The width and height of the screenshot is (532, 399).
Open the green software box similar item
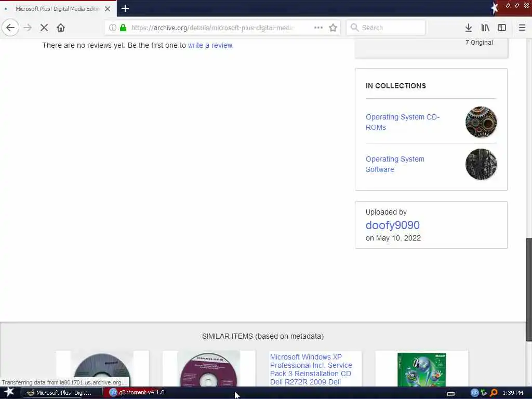pos(422,369)
